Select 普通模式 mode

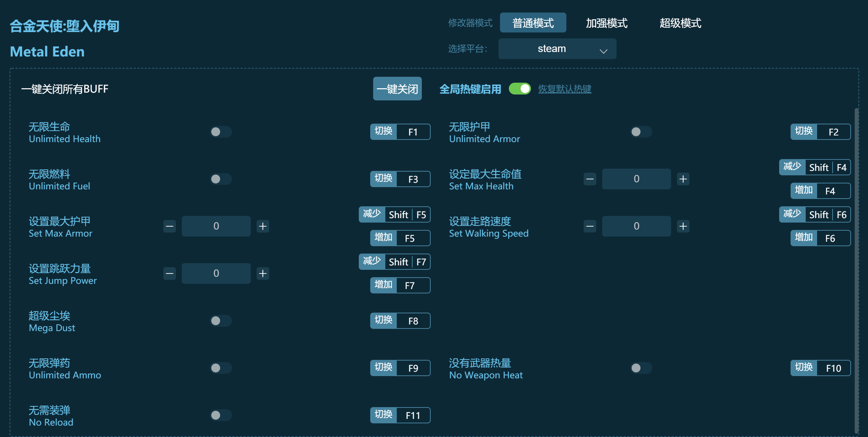(532, 23)
